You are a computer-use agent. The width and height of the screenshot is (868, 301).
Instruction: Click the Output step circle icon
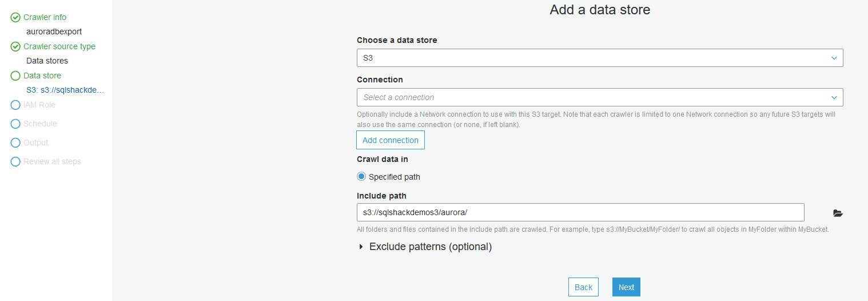[15, 143]
